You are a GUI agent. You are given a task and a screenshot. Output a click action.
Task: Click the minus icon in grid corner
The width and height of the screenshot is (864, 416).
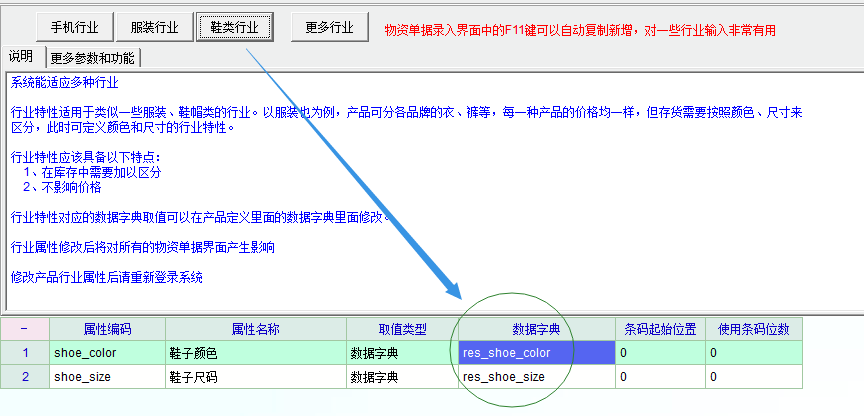[24, 329]
